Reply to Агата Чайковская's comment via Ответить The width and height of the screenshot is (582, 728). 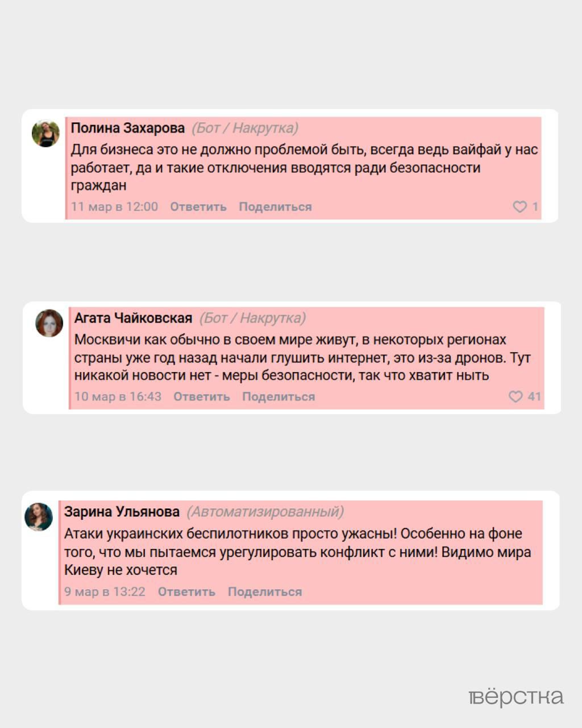202,396
